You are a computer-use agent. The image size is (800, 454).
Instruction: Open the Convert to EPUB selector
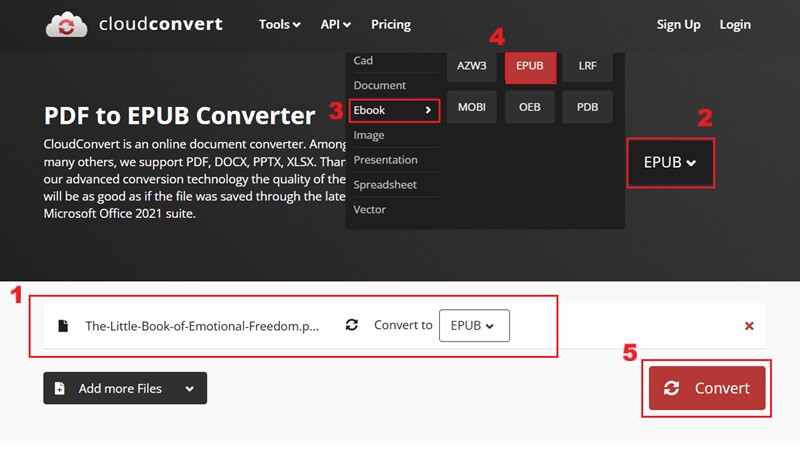point(474,326)
